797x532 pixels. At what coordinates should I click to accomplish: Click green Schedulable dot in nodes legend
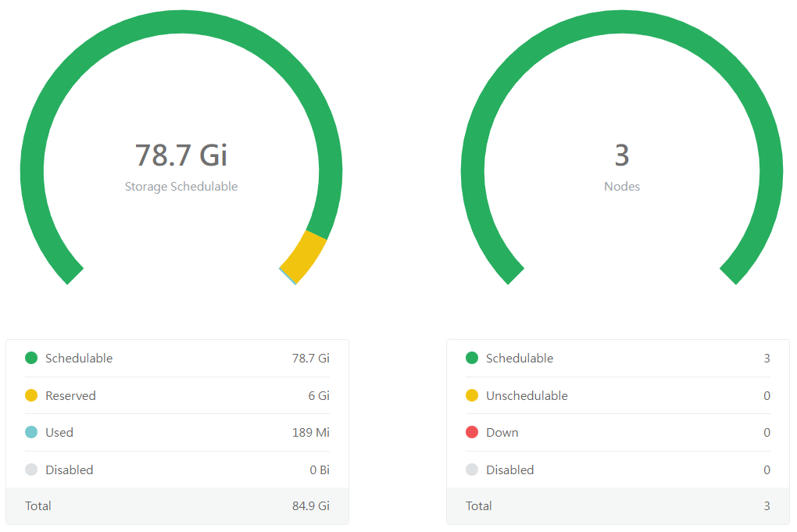472,359
